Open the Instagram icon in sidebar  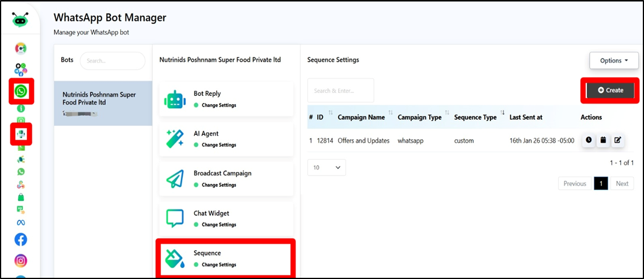(20, 261)
